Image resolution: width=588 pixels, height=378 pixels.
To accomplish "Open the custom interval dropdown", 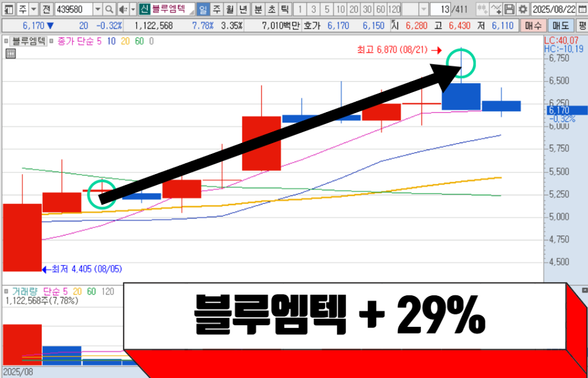I will [x=424, y=9].
